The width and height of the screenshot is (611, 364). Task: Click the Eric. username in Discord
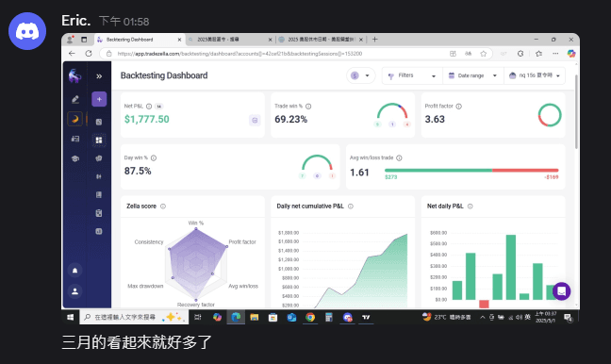[76, 21]
